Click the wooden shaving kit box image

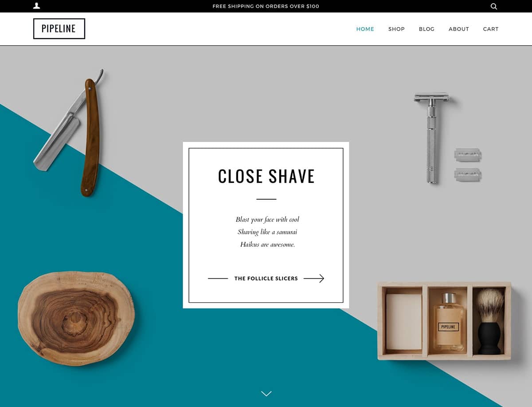pyautogui.click(x=444, y=321)
